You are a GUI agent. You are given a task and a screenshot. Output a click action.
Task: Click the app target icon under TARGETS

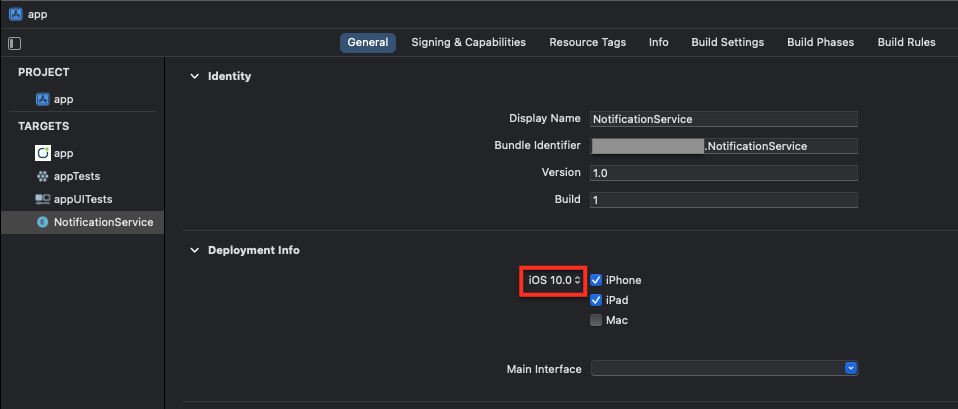tap(42, 153)
